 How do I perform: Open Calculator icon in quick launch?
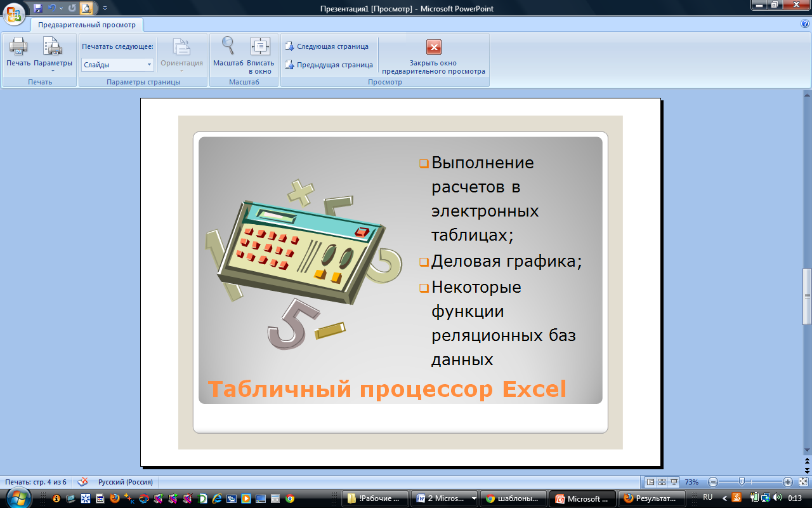click(275, 498)
